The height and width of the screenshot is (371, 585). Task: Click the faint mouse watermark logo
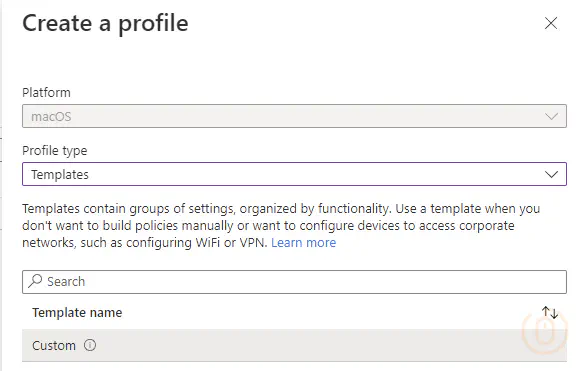[x=544, y=331]
